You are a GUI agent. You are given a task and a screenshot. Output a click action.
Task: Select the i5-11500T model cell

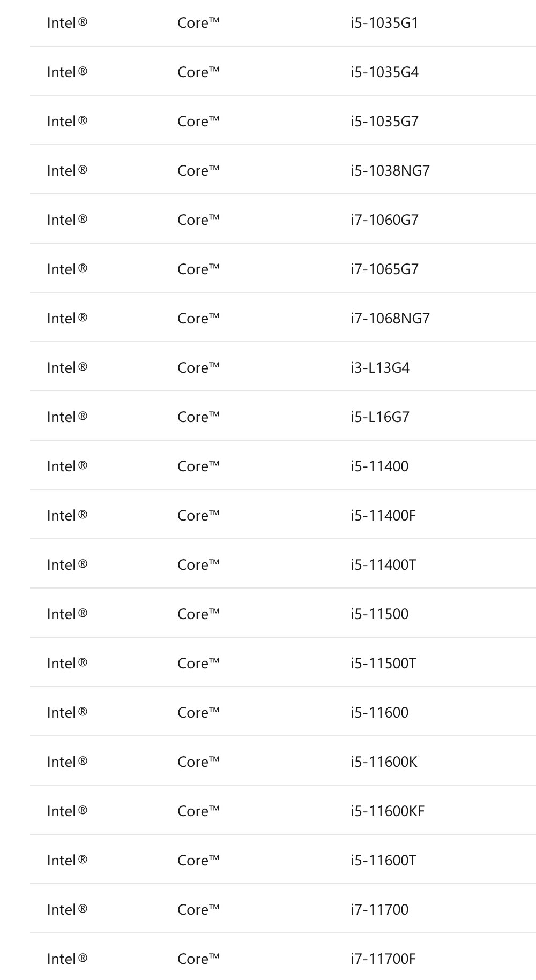383,664
